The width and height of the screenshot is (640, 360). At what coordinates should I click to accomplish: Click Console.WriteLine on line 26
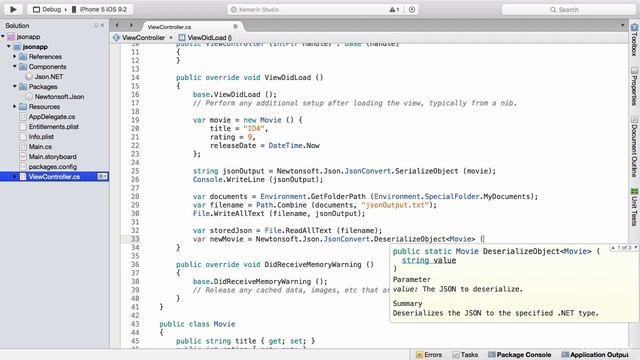(x=229, y=180)
